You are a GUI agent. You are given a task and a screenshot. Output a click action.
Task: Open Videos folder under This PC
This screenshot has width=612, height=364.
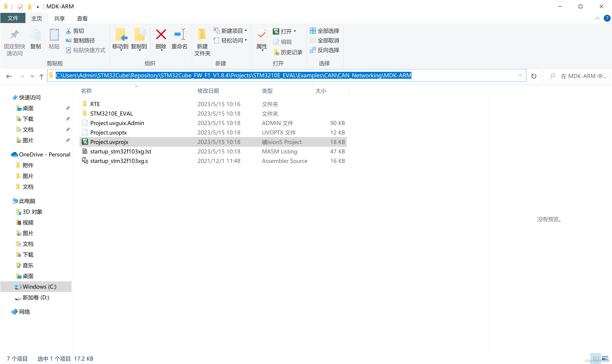pyautogui.click(x=25, y=222)
